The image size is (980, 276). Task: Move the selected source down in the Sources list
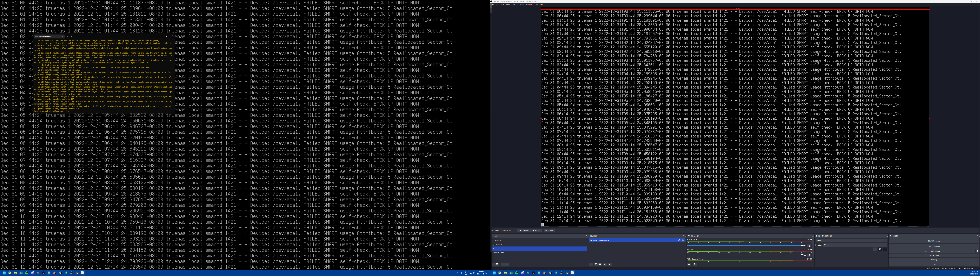coord(610,264)
